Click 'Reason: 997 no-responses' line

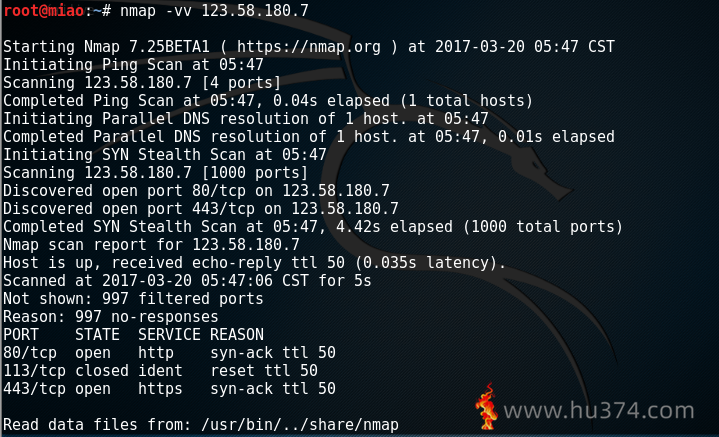pyautogui.click(x=111, y=317)
